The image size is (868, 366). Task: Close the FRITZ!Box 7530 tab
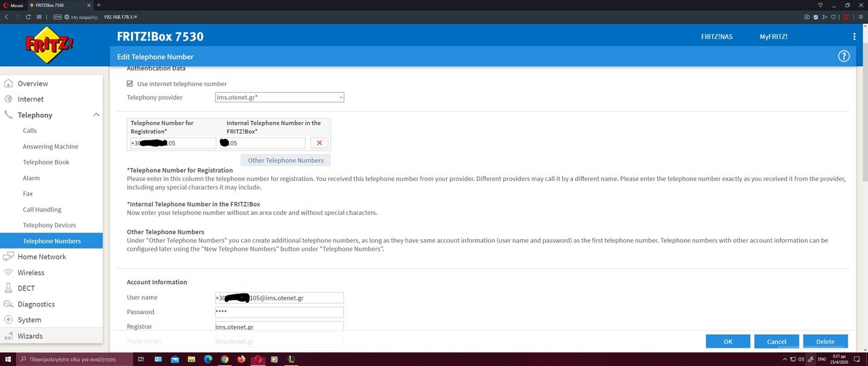click(x=89, y=5)
